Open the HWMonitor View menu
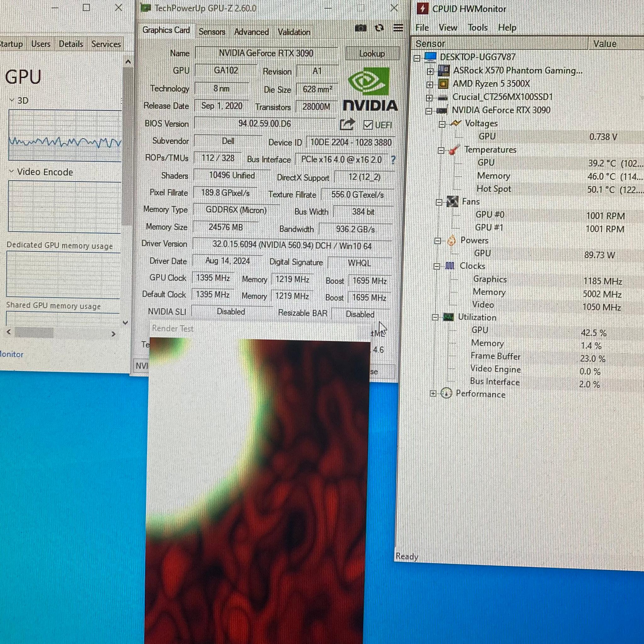 448,28
